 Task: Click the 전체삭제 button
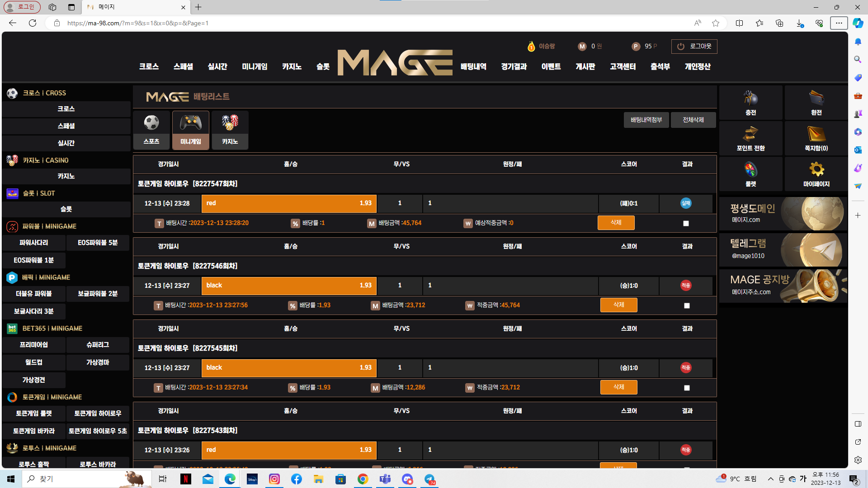click(693, 120)
